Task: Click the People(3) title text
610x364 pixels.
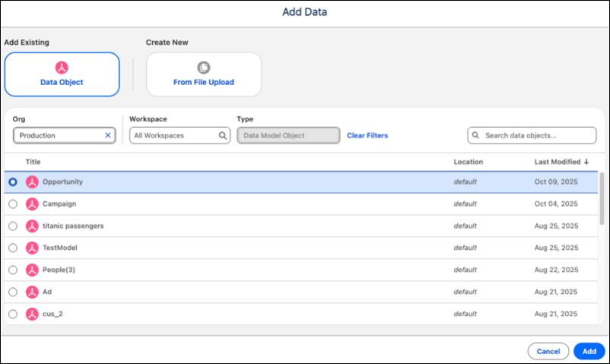Action: click(x=59, y=270)
